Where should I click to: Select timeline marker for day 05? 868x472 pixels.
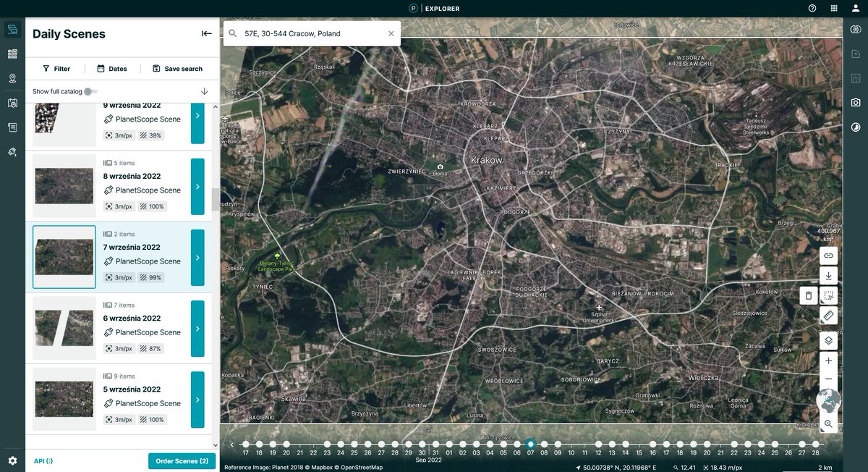[x=503, y=444]
